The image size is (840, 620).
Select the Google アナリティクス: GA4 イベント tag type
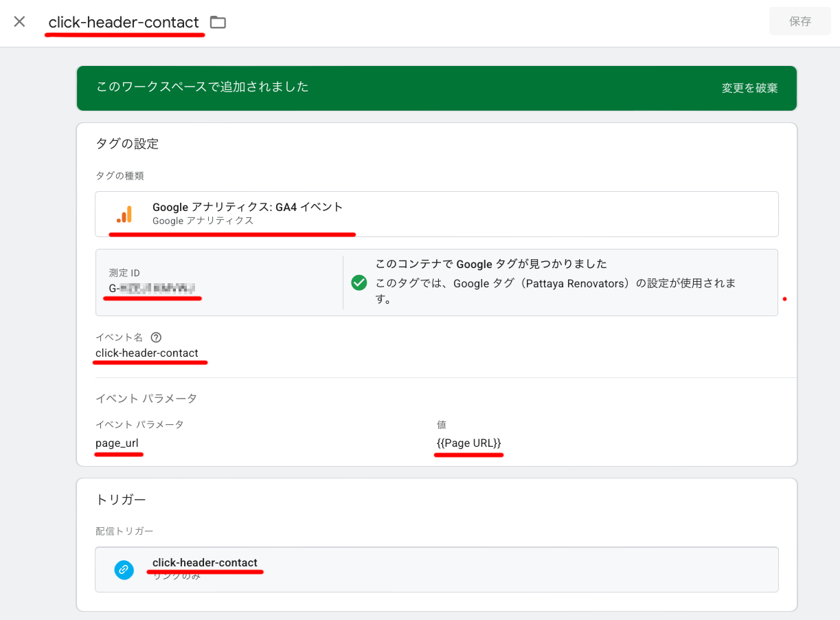pyautogui.click(x=247, y=207)
